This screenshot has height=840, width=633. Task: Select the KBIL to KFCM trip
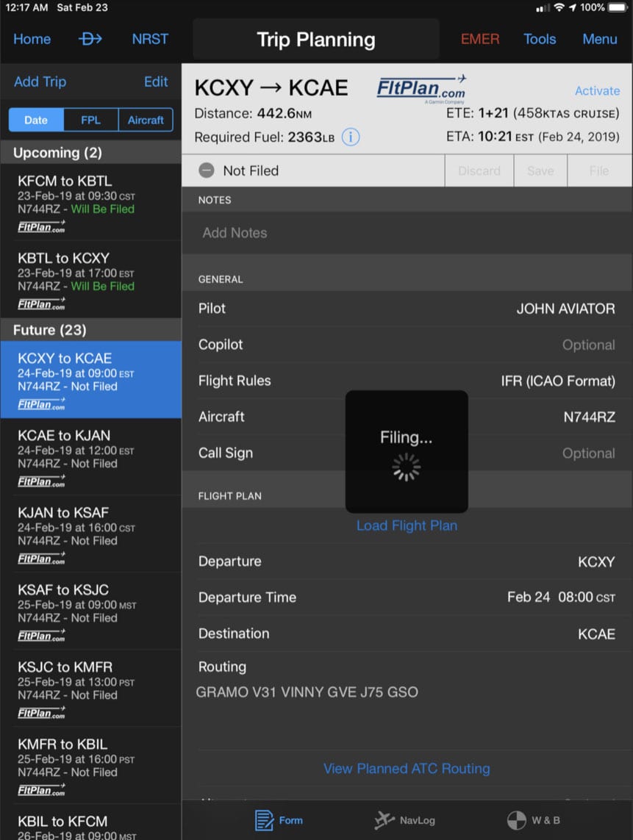coord(90,822)
